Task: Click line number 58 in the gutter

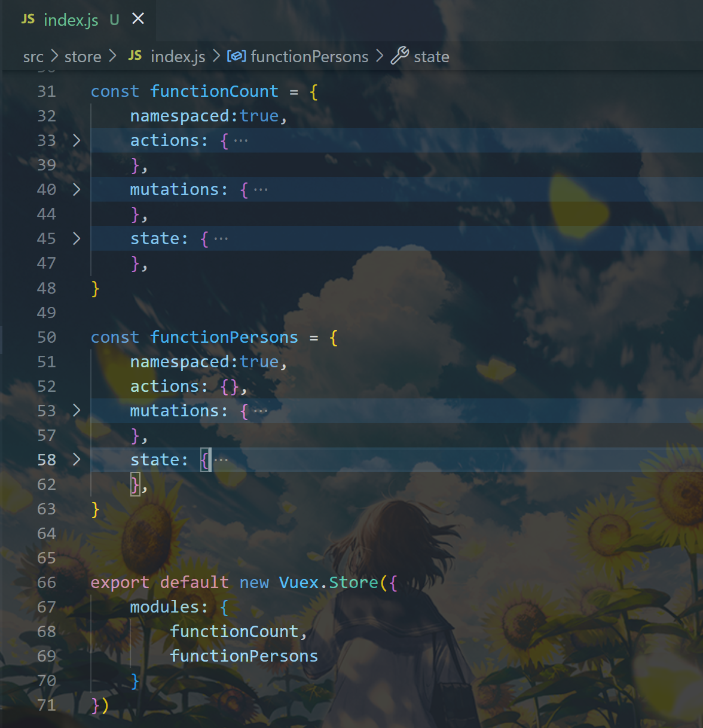Action: [x=47, y=460]
